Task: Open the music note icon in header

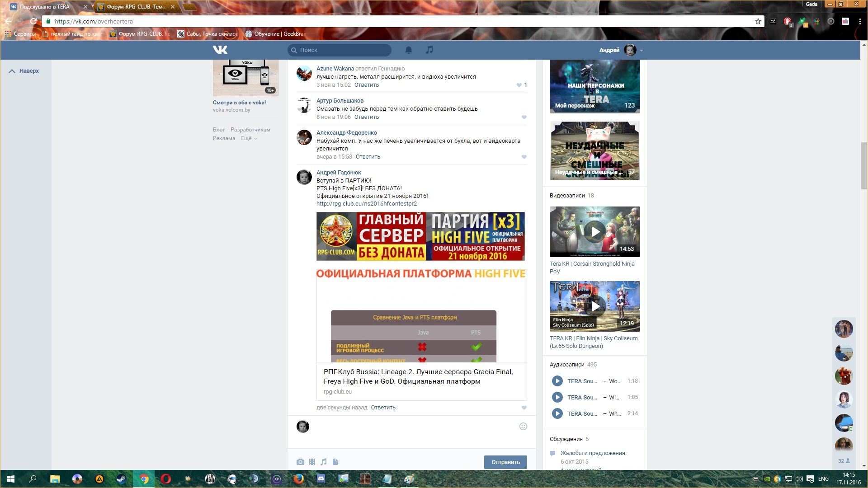Action: (x=429, y=50)
